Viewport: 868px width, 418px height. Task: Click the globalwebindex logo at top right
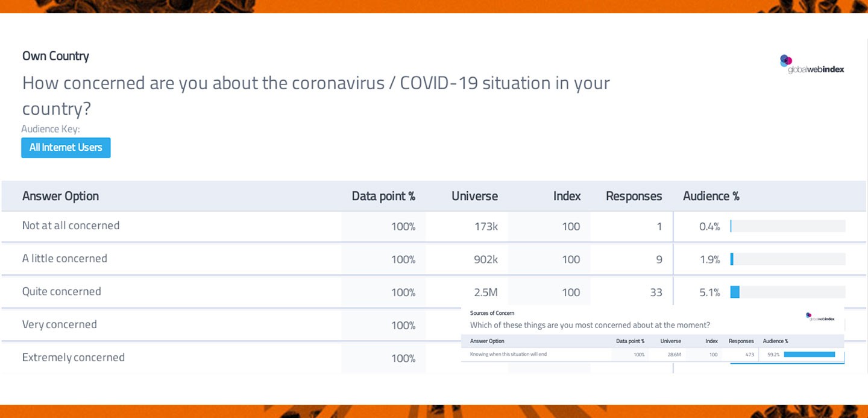coord(812,65)
